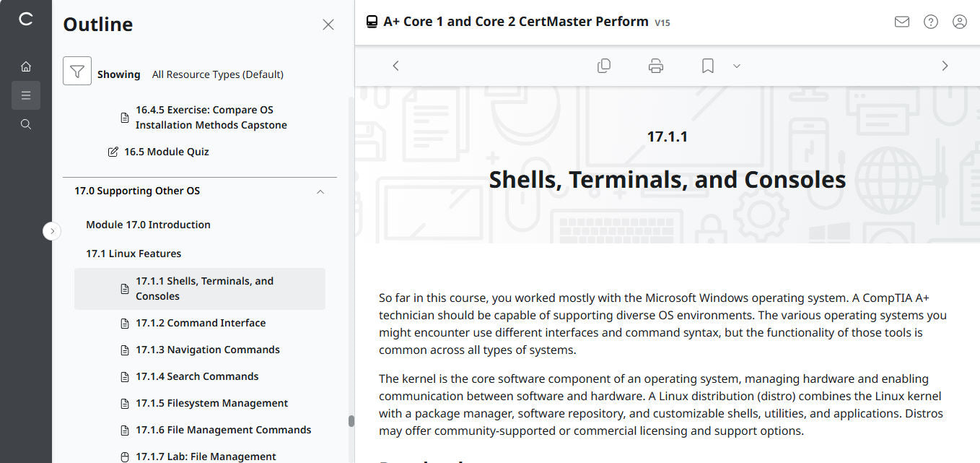Bookmark the current lesson page

pos(706,65)
